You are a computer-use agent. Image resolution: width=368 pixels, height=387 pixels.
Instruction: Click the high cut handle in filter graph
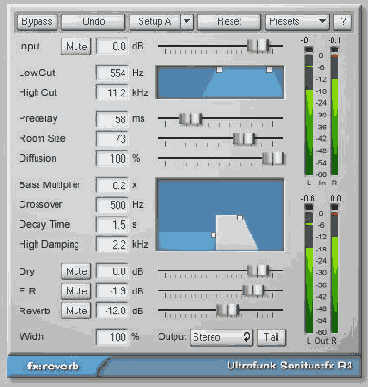pos(269,70)
